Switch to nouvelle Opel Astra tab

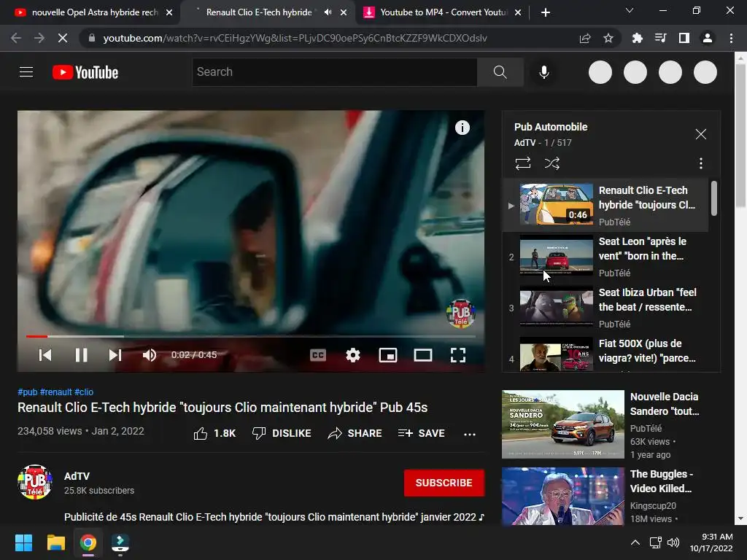click(89, 12)
